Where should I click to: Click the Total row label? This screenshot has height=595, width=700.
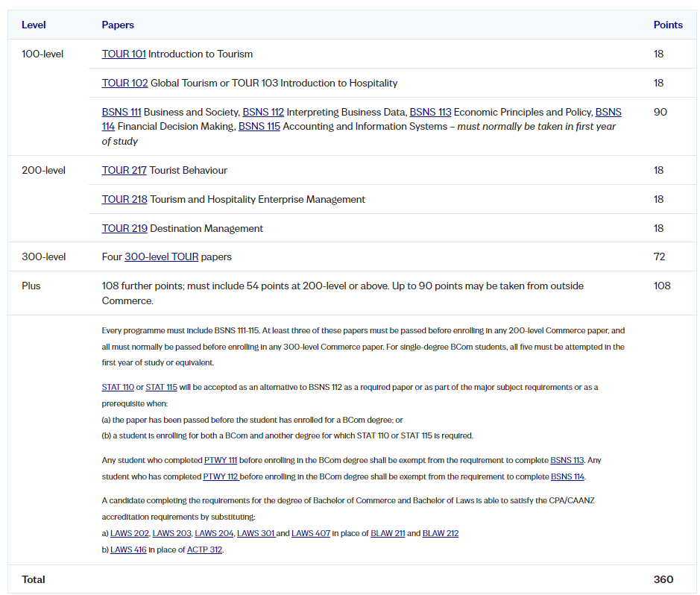34,579
